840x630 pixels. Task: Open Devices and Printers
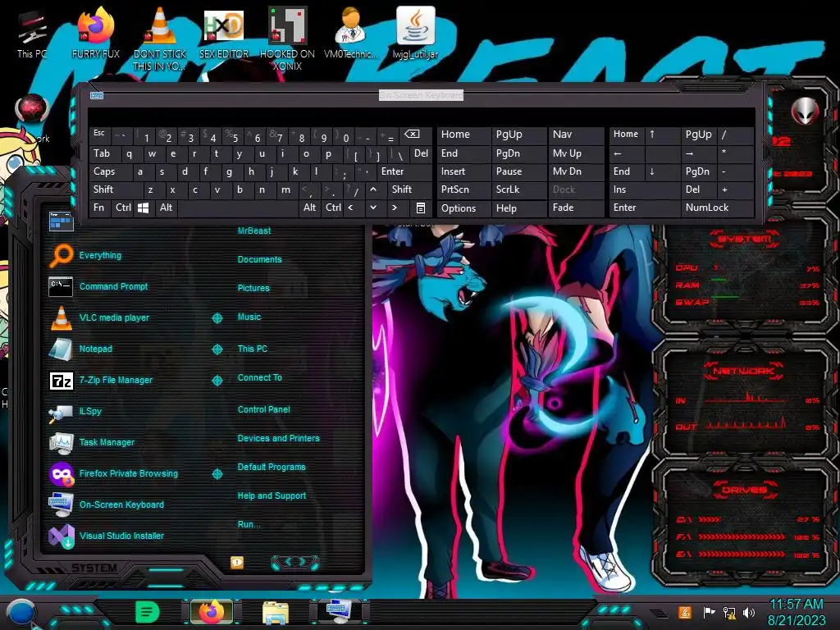[x=278, y=438]
